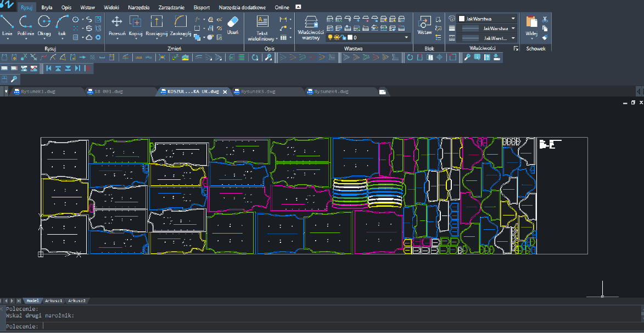The width and height of the screenshot is (644, 335).
Task: Expand the table tool dropdown arrow
Action: click(290, 37)
